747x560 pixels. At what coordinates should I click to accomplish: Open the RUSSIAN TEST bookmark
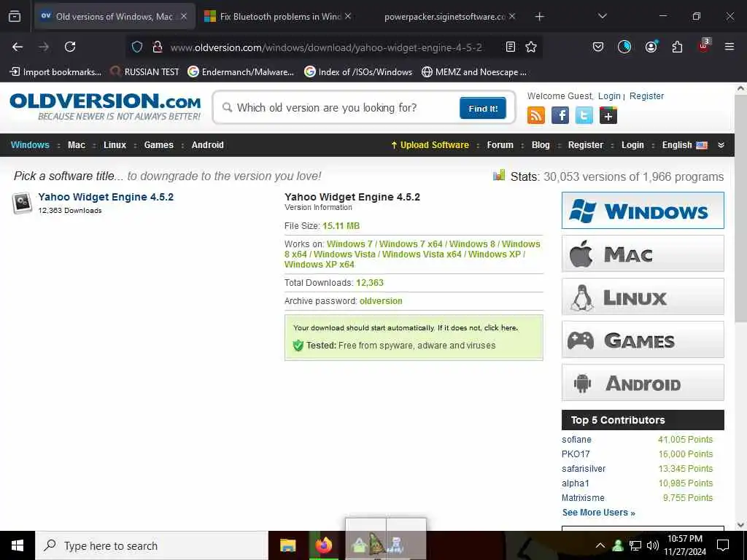pos(144,72)
